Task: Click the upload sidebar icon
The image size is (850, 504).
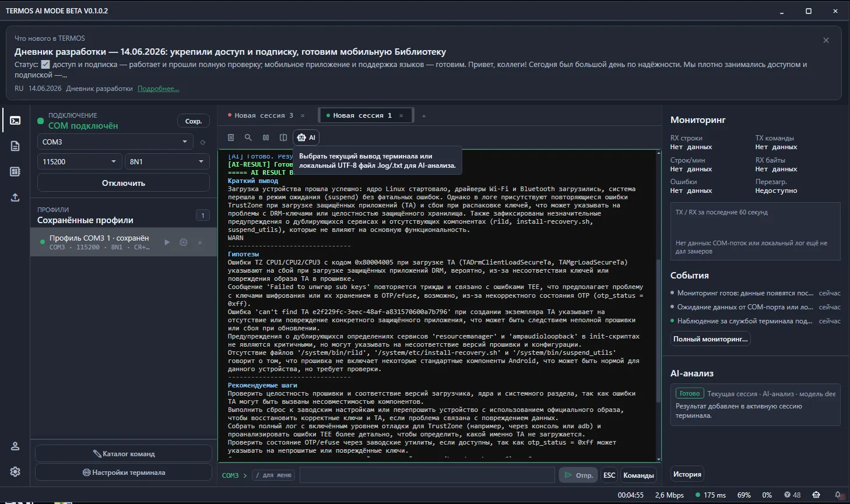Action: tap(15, 198)
